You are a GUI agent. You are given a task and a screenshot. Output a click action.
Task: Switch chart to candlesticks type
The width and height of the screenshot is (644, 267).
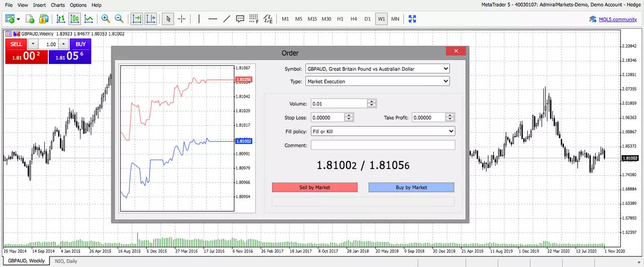[x=75, y=19]
